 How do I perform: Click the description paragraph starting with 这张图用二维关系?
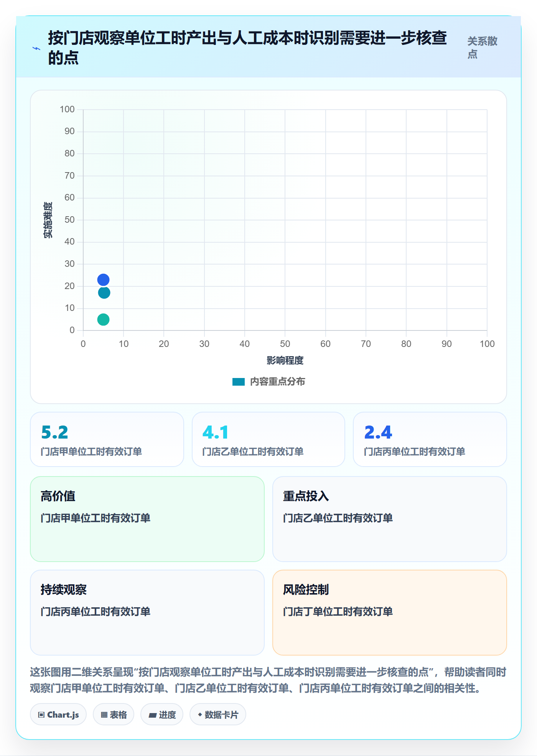tap(268, 680)
